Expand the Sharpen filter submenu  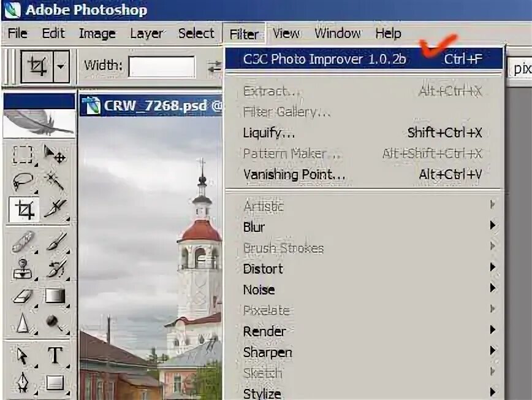tap(363, 352)
